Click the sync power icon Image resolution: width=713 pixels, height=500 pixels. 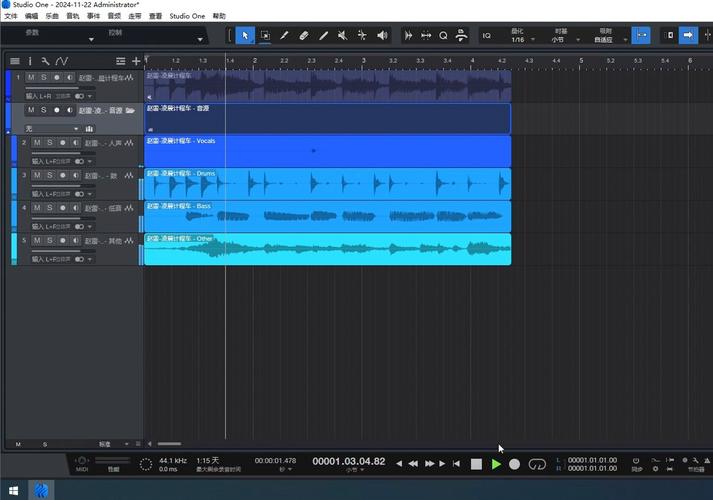point(636,460)
